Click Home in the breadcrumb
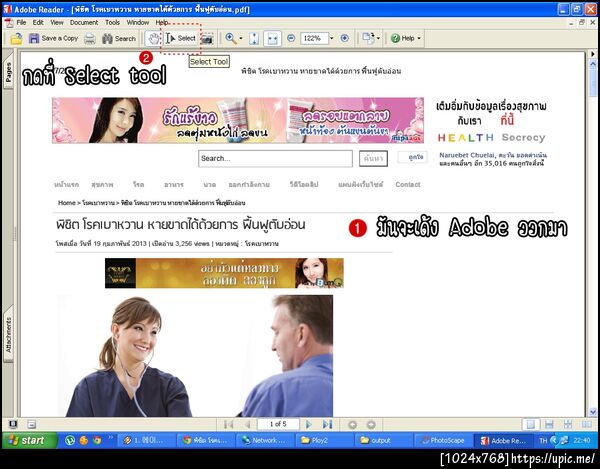The width and height of the screenshot is (600, 469). pos(67,203)
